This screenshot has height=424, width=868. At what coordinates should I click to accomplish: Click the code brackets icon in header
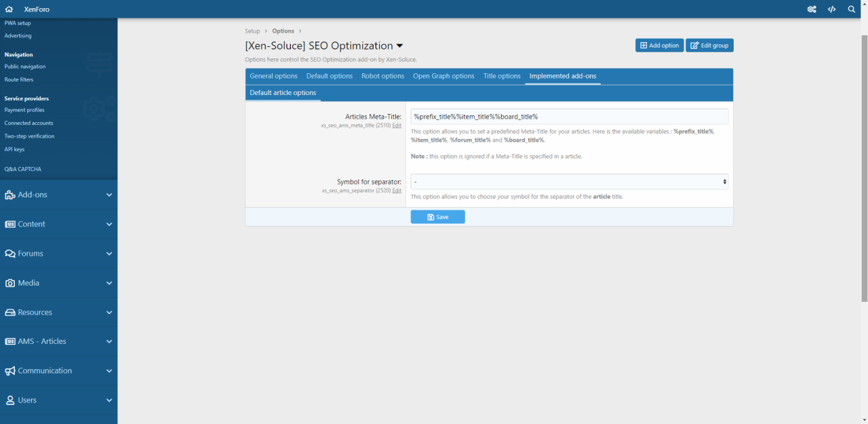coord(831,9)
